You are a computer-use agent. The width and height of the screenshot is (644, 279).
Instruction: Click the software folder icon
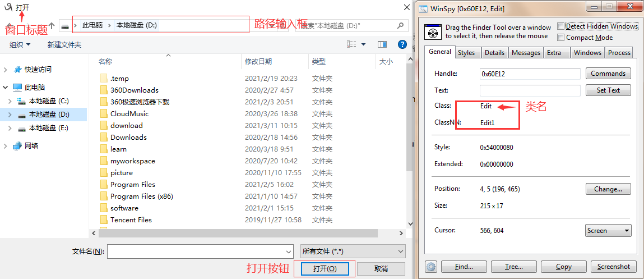104,208
